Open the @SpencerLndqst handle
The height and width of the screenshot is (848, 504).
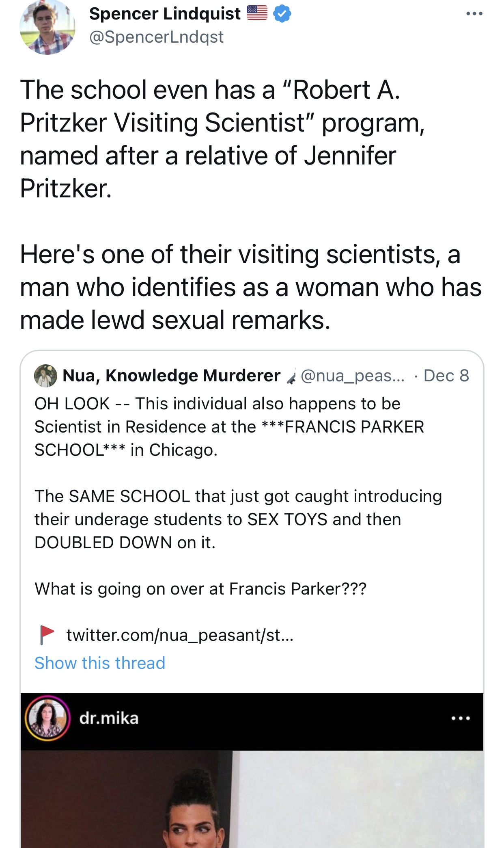[156, 37]
